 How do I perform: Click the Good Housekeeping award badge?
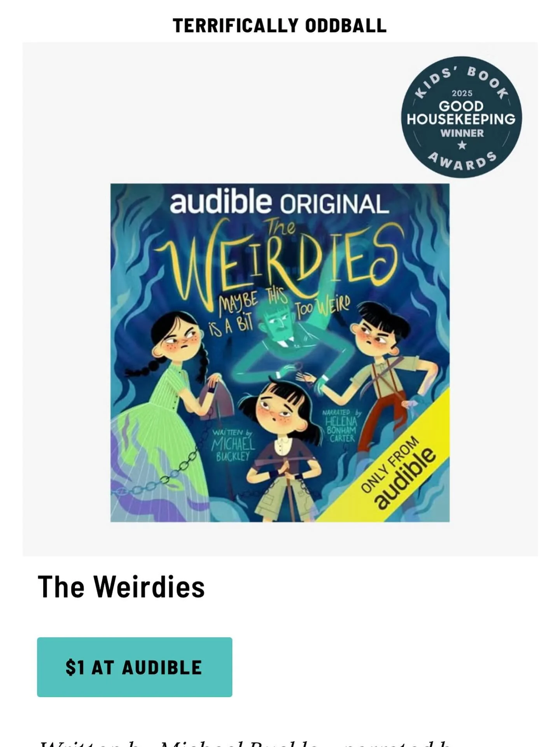tap(461, 117)
